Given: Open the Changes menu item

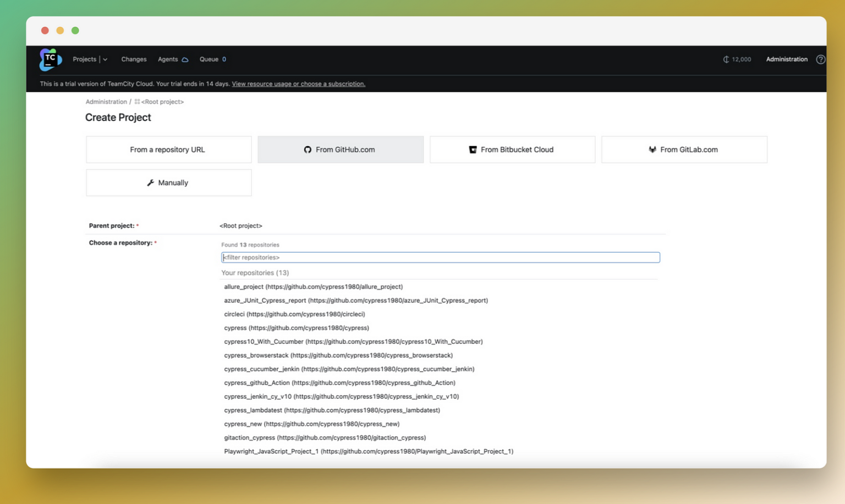Looking at the screenshot, I should (x=134, y=59).
